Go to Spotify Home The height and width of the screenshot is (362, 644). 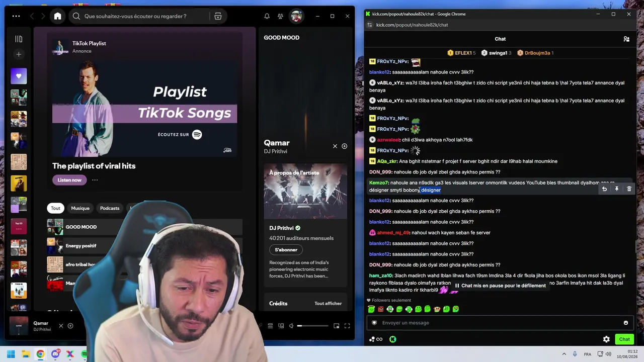point(58,16)
